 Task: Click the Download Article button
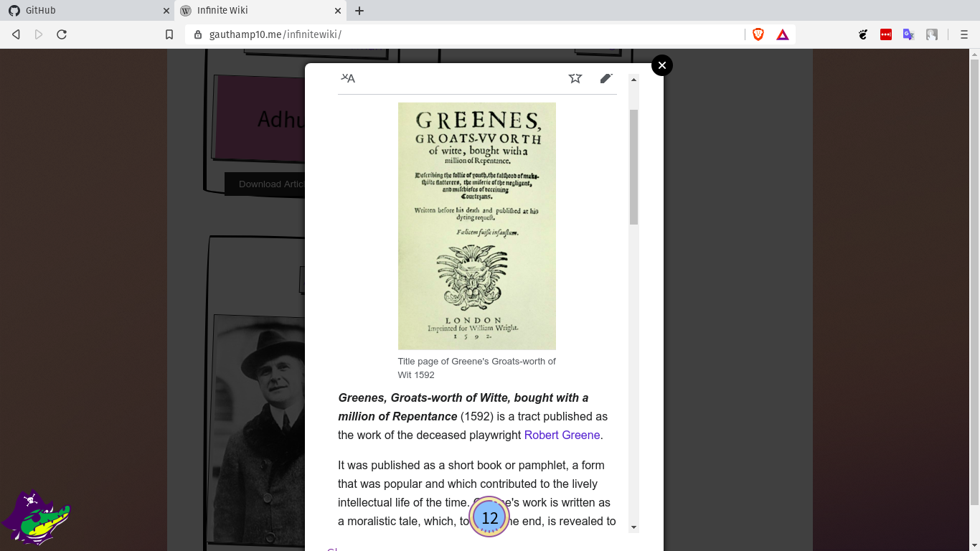click(265, 184)
